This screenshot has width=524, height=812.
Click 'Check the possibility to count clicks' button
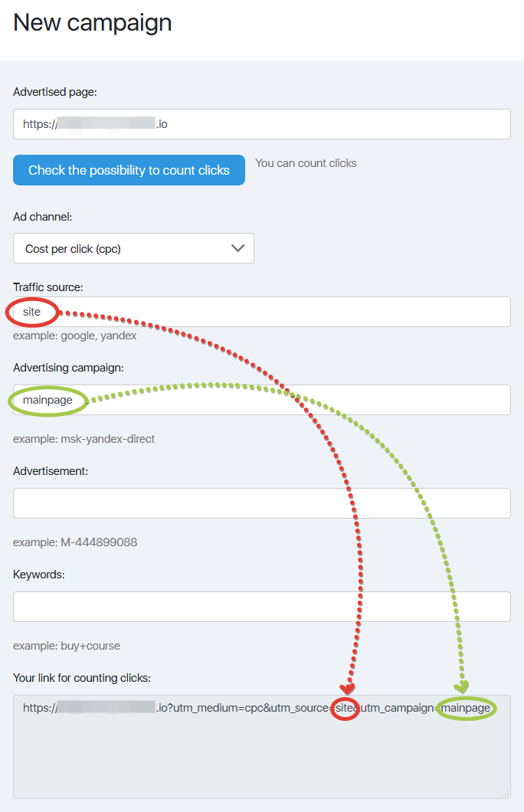coord(129,170)
